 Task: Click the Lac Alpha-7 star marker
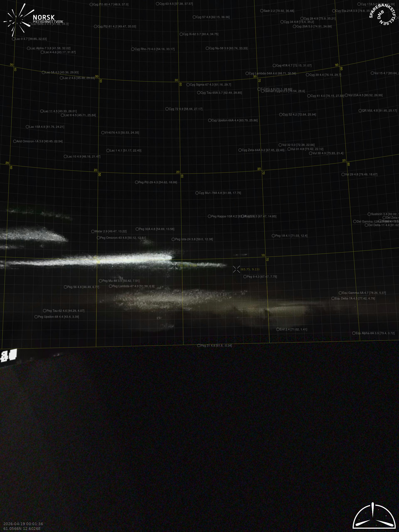click(29, 48)
